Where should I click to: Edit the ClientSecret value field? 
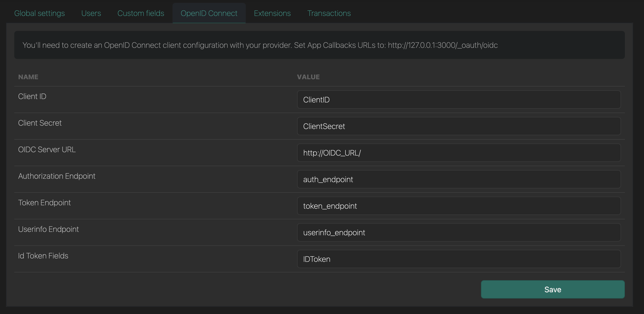coord(459,126)
